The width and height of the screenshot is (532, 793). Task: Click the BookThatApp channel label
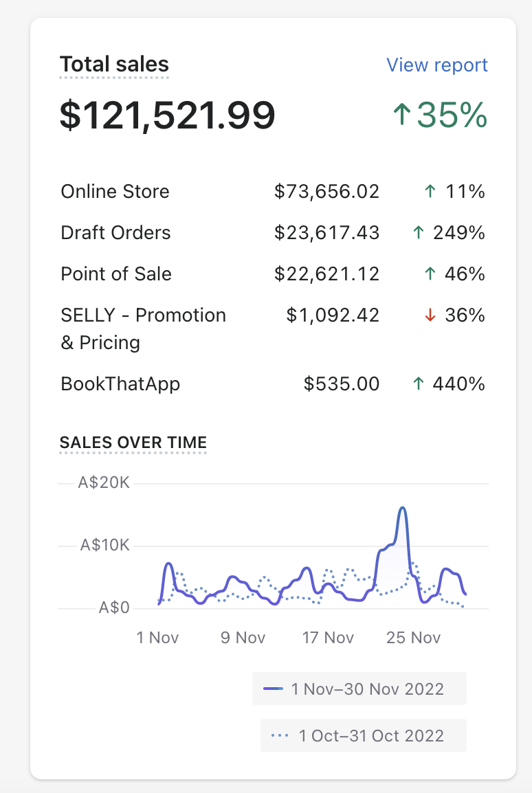[120, 383]
